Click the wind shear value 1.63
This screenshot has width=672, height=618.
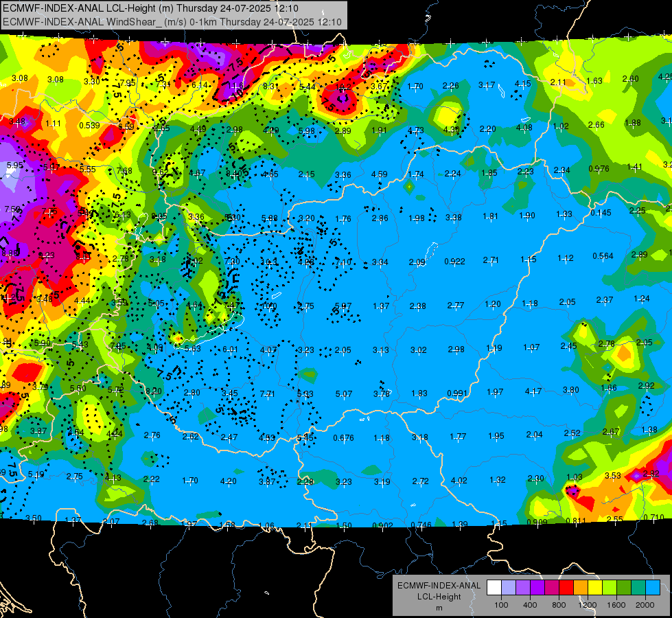pos(594,80)
